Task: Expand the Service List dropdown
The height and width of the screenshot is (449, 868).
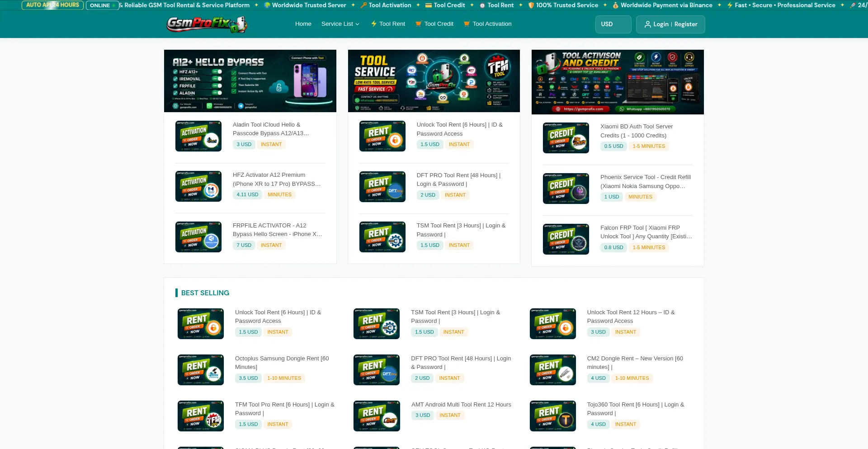Action: (x=340, y=24)
